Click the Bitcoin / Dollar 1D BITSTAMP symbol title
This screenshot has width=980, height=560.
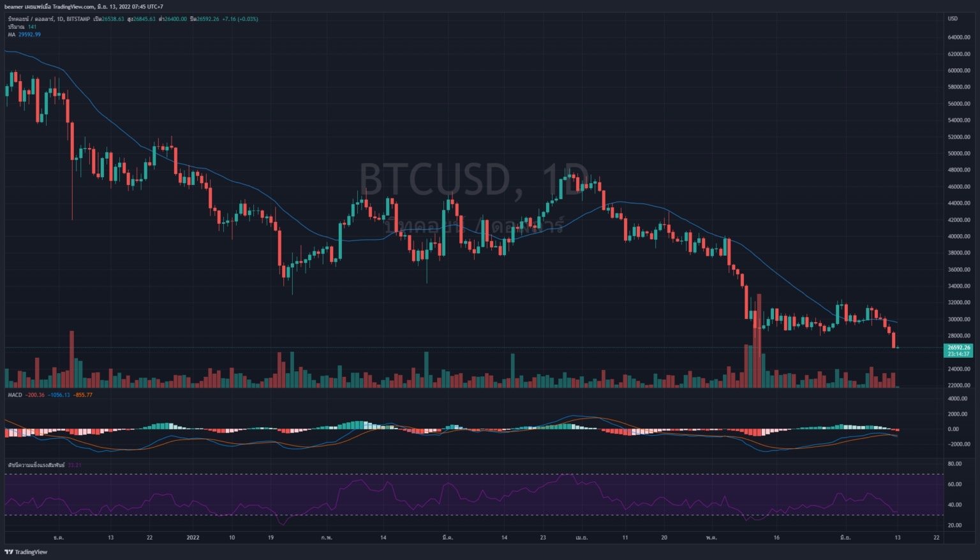tap(48, 19)
